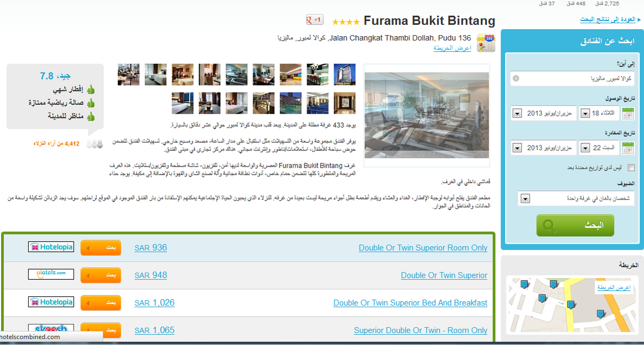644x345 pixels.
Task: Click the SAR 948 price link
Action: click(151, 275)
